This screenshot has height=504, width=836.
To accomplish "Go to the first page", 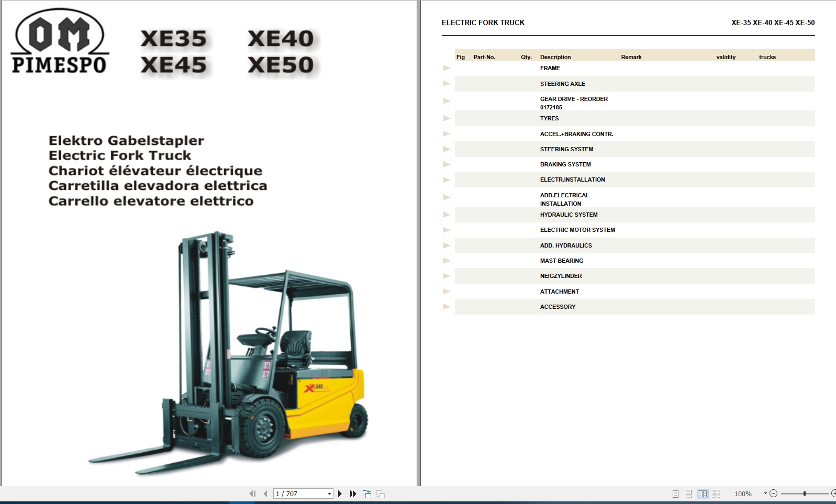I will 252,494.
